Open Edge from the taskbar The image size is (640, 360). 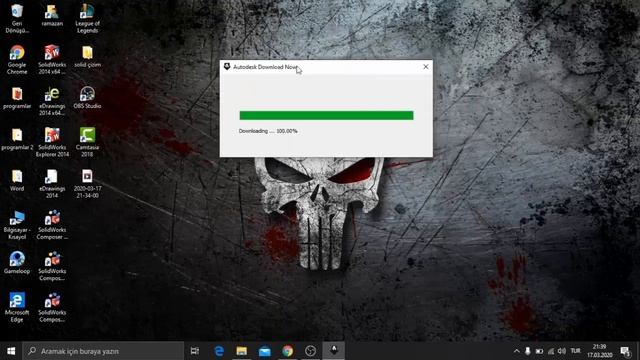[x=219, y=351]
